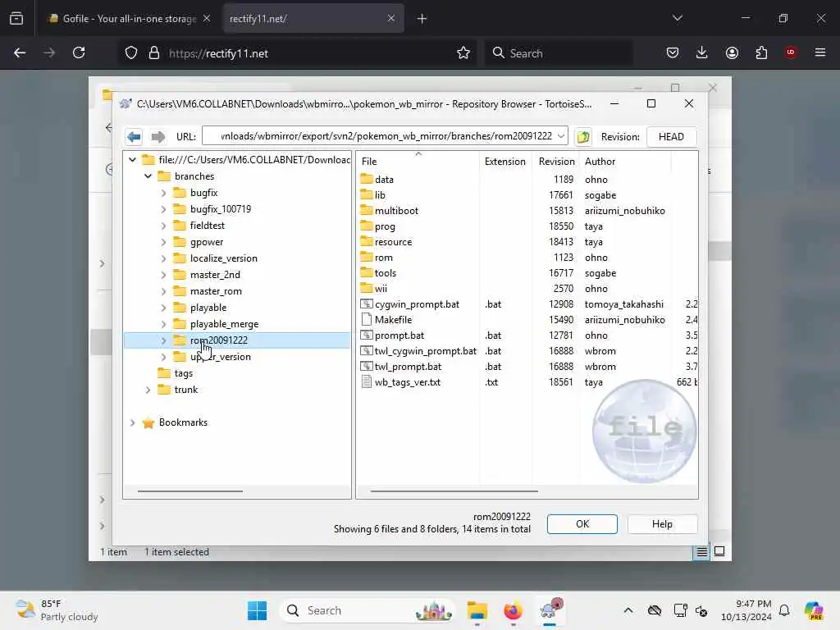Click the file list horizontal scrollbar
840x630 pixels.
454,491
